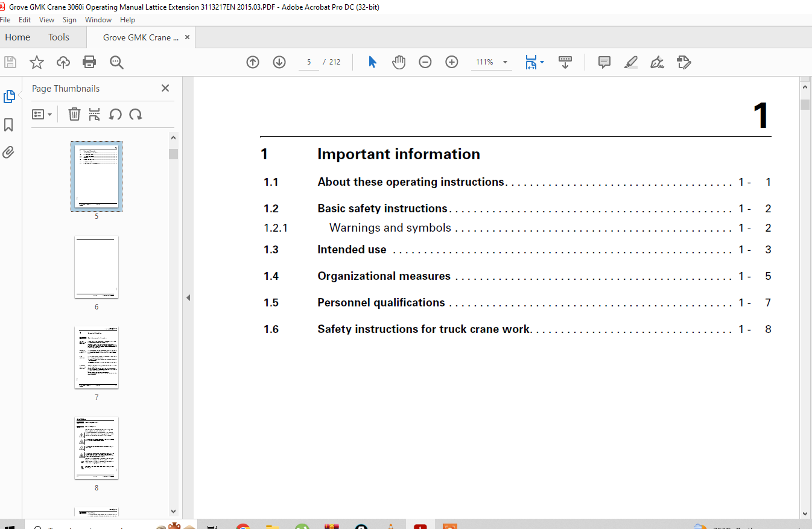Click the Important information heading
The height and width of the screenshot is (529, 812).
(399, 154)
